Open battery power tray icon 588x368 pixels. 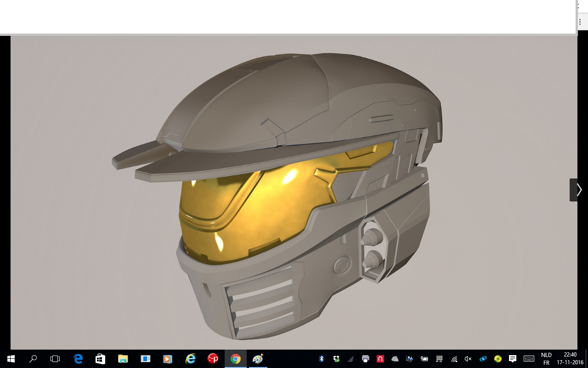(424, 359)
